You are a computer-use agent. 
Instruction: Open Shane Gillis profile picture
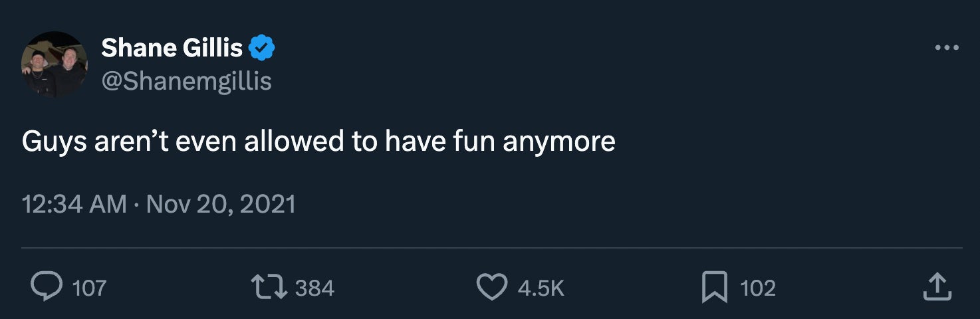click(x=55, y=64)
